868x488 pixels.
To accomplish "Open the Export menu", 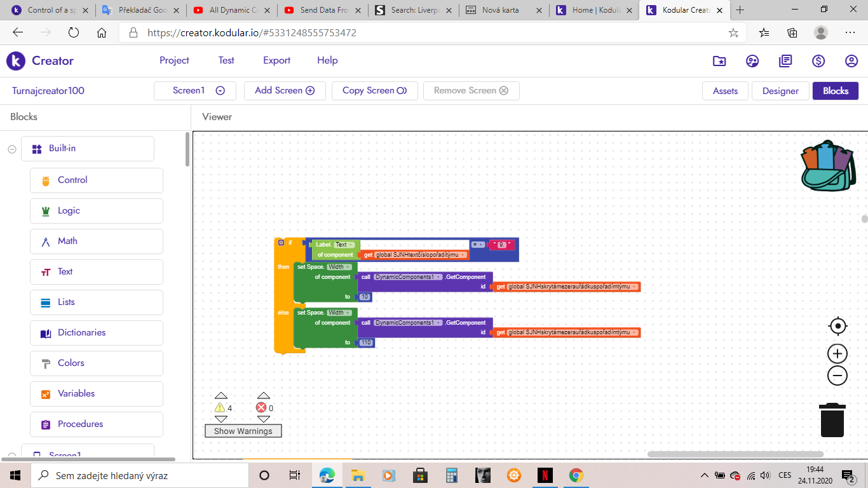I will tap(276, 60).
